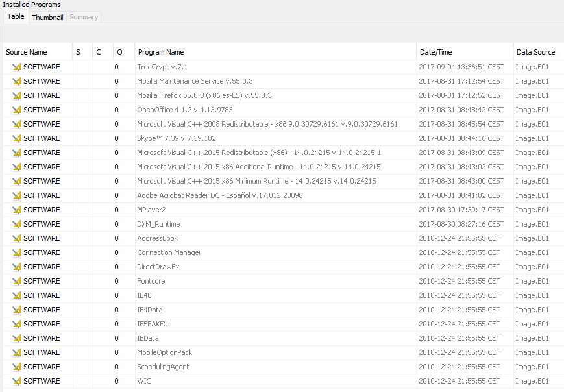Viewport: 564px width, 392px height.
Task: Click the SOFTWARE icon in the Fontcore row
Action: pos(16,281)
